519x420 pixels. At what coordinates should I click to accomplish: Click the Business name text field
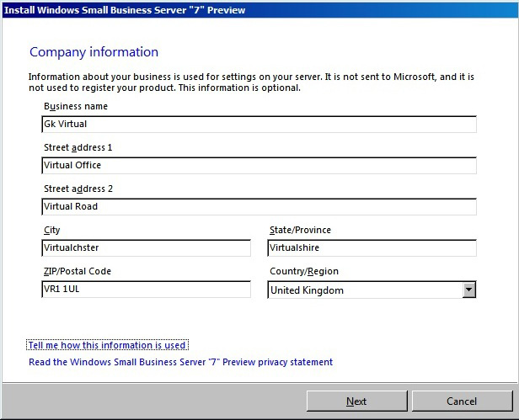point(259,124)
